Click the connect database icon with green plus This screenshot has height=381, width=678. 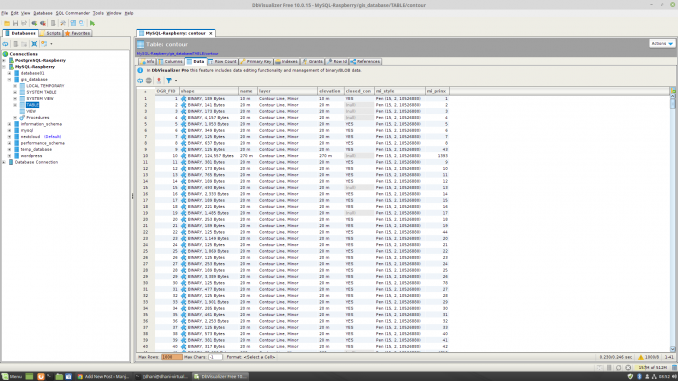coord(34,23)
